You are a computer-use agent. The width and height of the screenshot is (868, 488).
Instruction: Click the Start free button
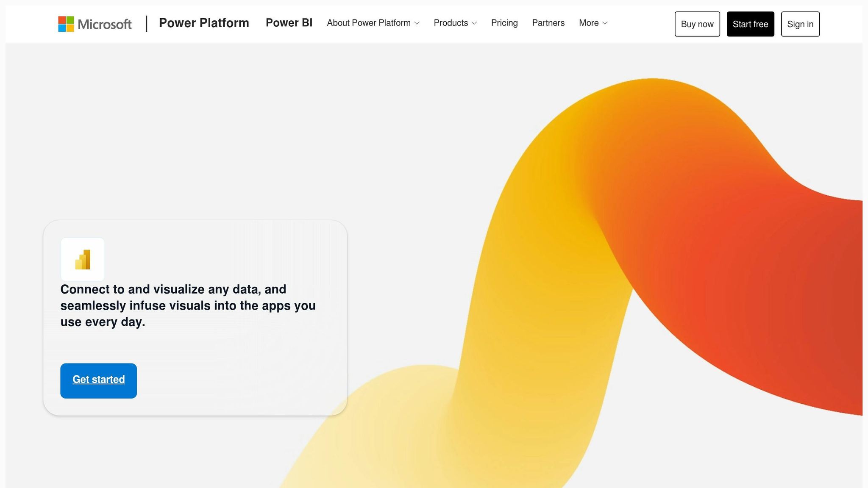tap(750, 24)
